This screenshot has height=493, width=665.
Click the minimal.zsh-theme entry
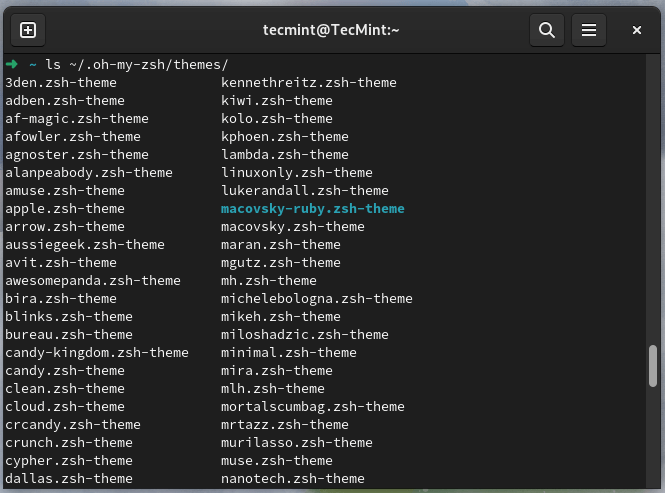(x=288, y=353)
